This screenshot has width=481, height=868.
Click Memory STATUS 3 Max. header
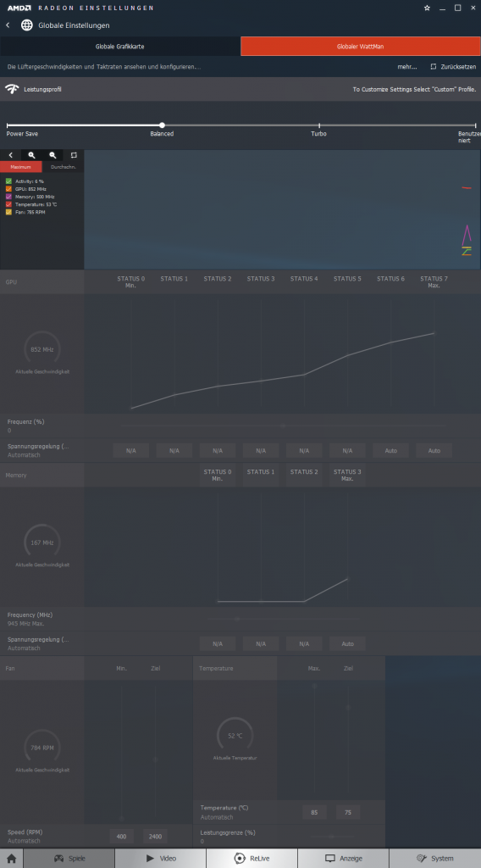[347, 475]
